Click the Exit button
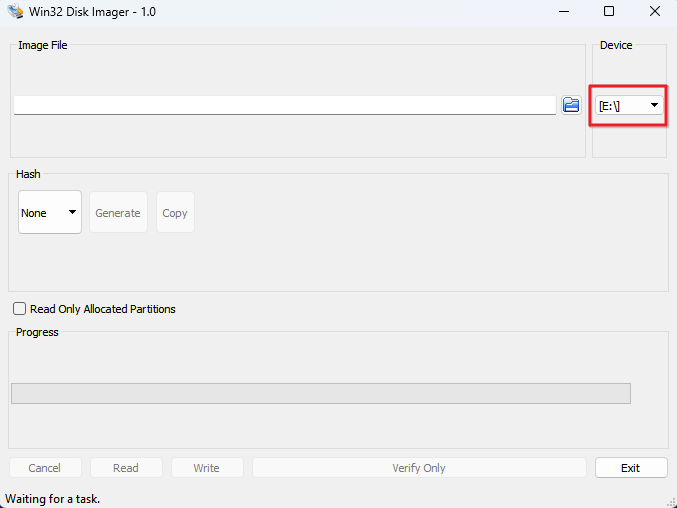This screenshot has height=508, width=677. click(x=631, y=468)
